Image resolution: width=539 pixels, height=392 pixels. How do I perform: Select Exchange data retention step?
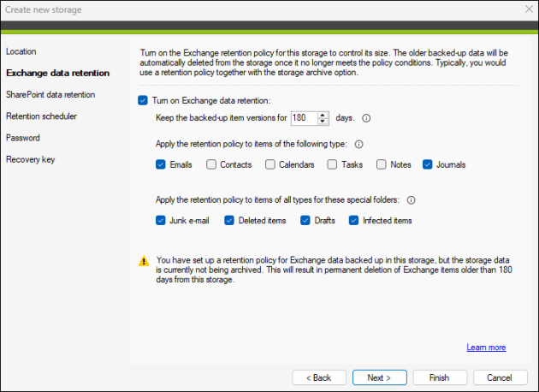[x=58, y=73]
